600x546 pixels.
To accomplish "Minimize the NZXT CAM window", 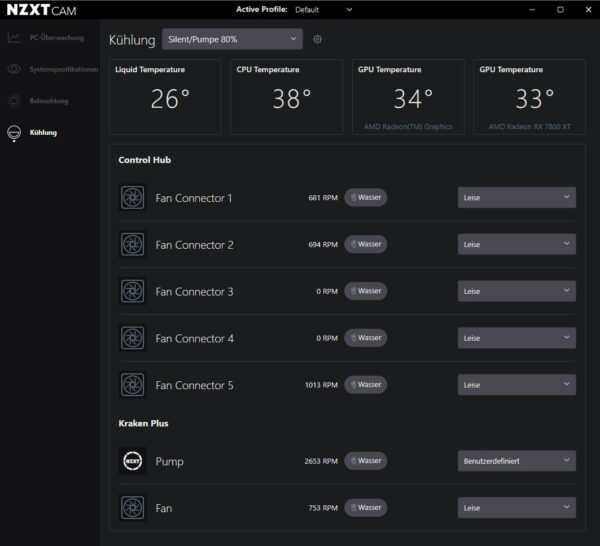I will click(532, 10).
